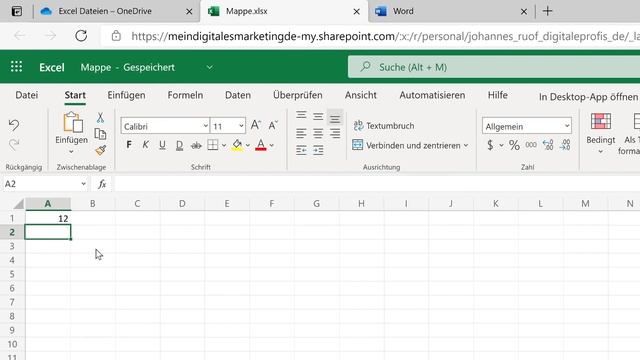Decrease font size with smaller A

273,125
